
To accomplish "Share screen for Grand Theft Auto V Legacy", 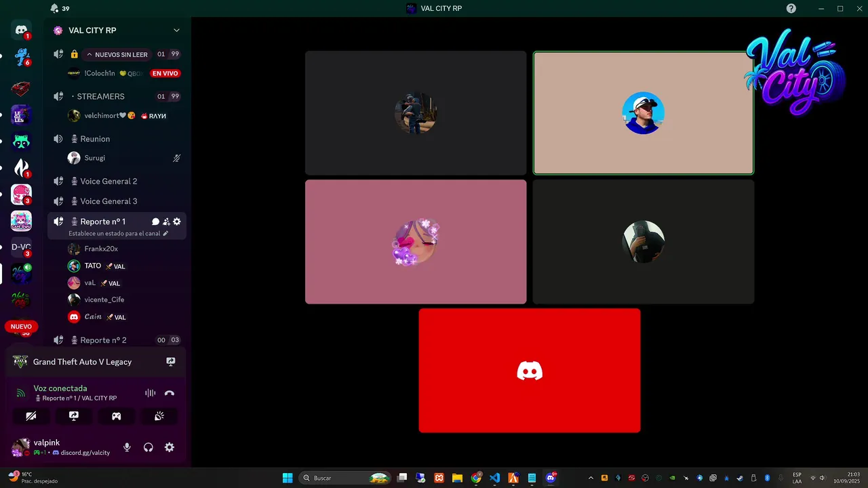I will 171,362.
